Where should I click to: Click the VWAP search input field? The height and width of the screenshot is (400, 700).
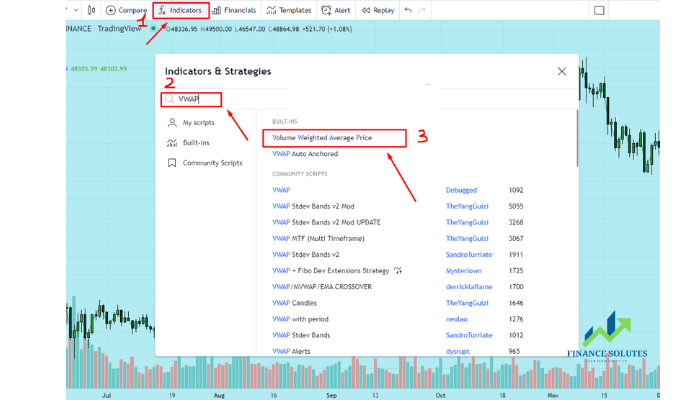click(x=192, y=99)
